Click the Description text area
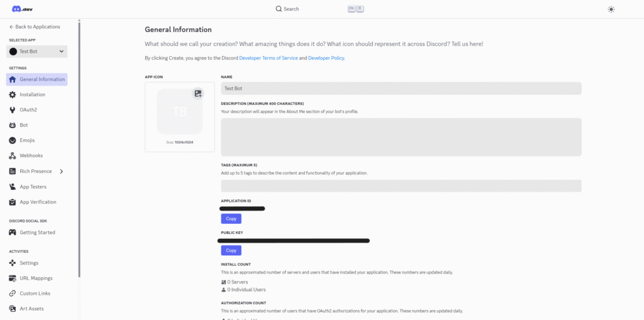The image size is (644, 320). (401, 136)
